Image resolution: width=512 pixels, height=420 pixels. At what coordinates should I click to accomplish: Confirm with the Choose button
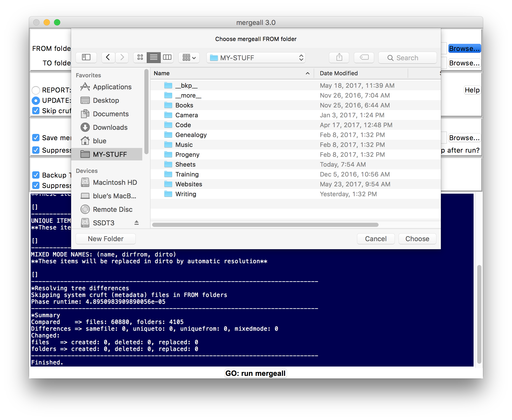417,239
